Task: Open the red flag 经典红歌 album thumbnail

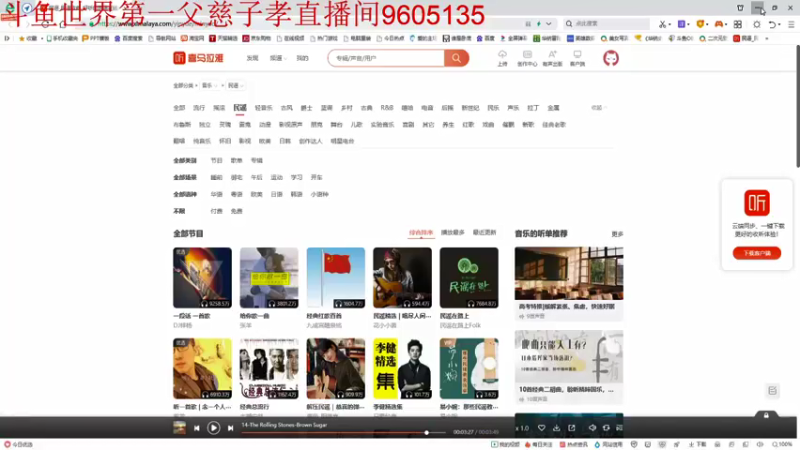Action: 336,278
